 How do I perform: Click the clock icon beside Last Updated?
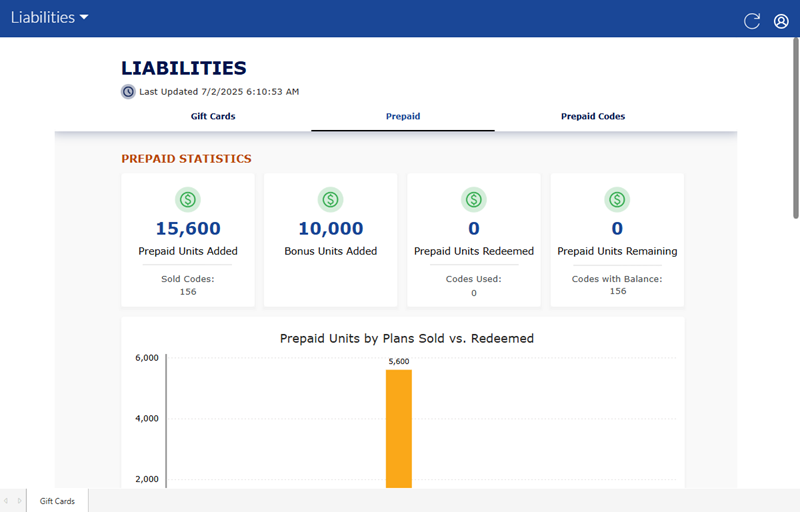128,92
